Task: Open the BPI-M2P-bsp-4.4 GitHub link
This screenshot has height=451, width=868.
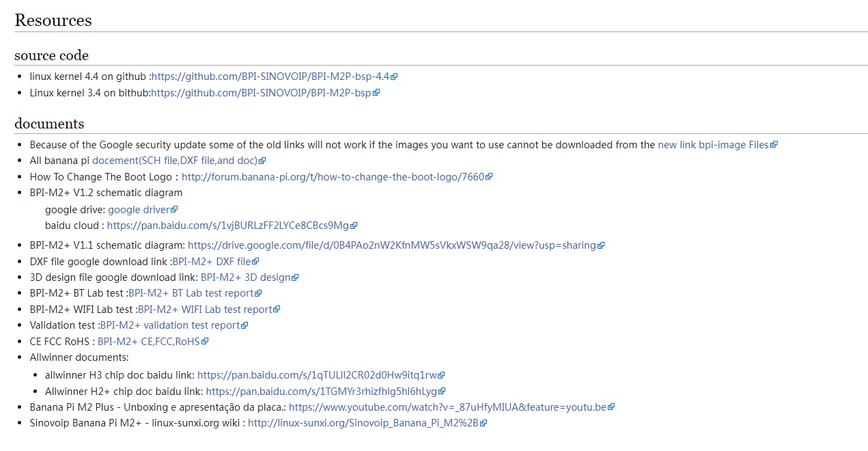Action: 270,77
